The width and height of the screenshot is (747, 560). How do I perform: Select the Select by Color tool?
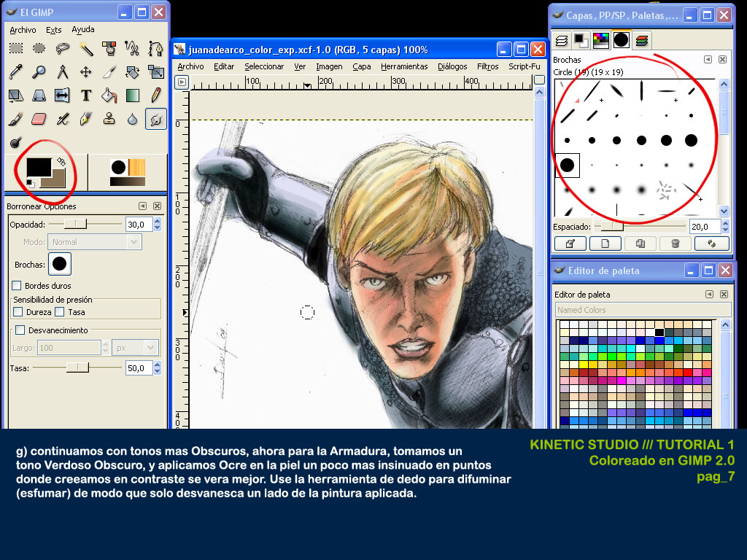pyautogui.click(x=109, y=48)
